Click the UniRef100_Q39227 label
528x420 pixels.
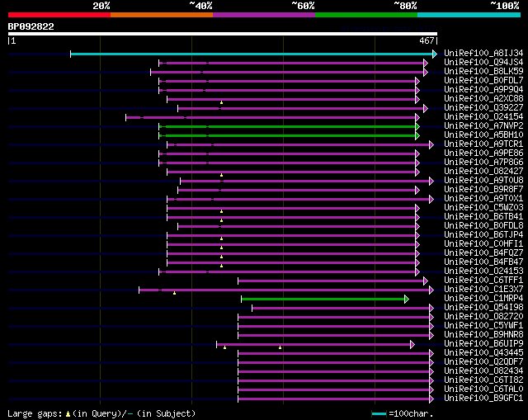(x=483, y=108)
